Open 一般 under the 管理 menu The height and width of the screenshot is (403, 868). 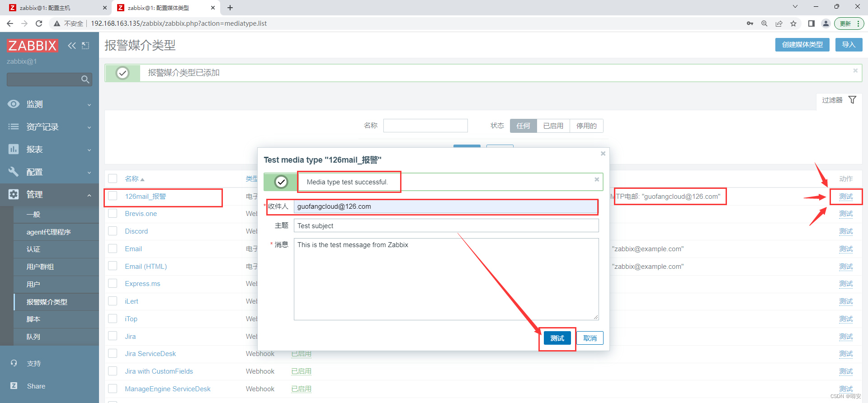[33, 214]
